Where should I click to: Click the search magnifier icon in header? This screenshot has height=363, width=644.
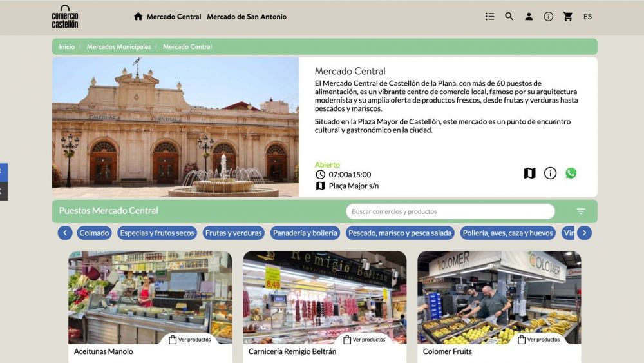click(509, 17)
